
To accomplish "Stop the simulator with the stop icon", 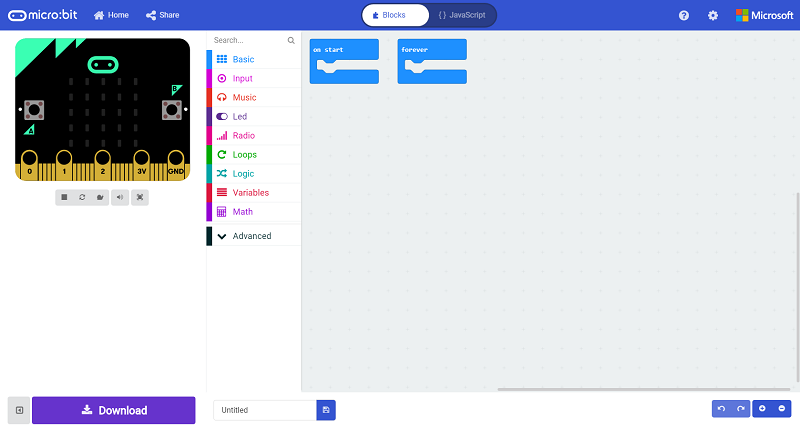I will [64, 197].
